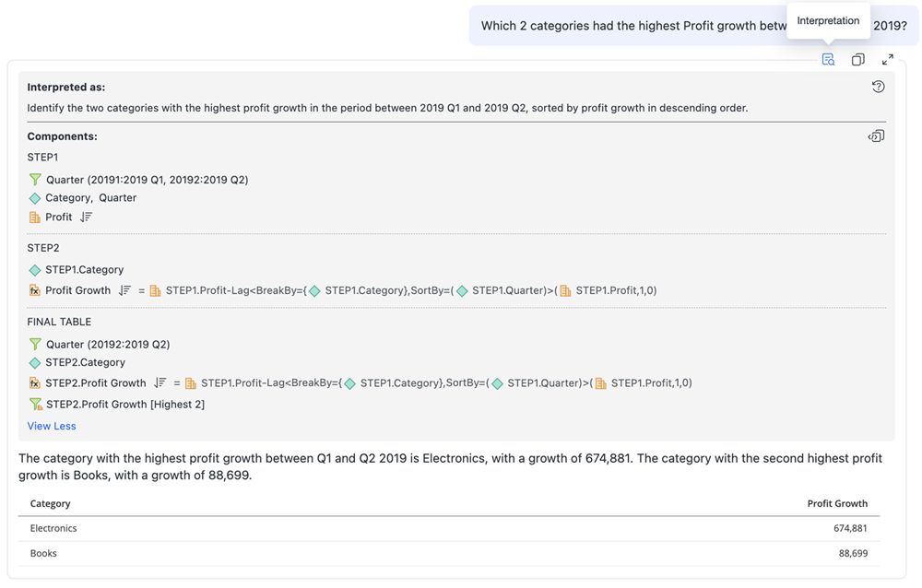This screenshot has height=588, width=922.
Task: Click the STEP1 Quarter filter funnel icon
Action: pyautogui.click(x=35, y=180)
